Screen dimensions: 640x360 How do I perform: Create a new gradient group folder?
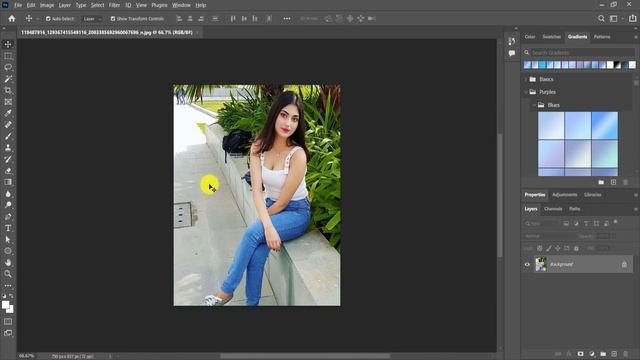[x=601, y=182]
